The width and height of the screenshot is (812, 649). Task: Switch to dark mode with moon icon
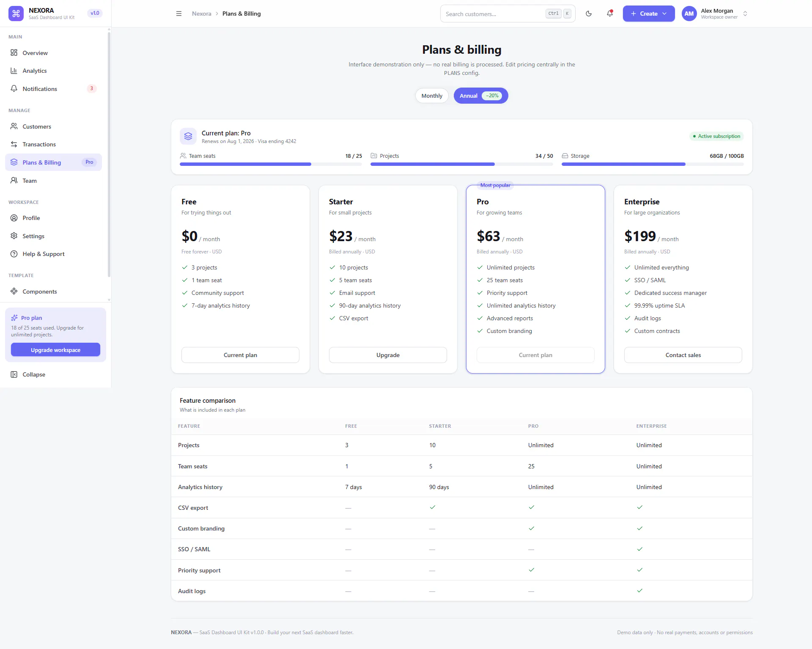pos(589,14)
